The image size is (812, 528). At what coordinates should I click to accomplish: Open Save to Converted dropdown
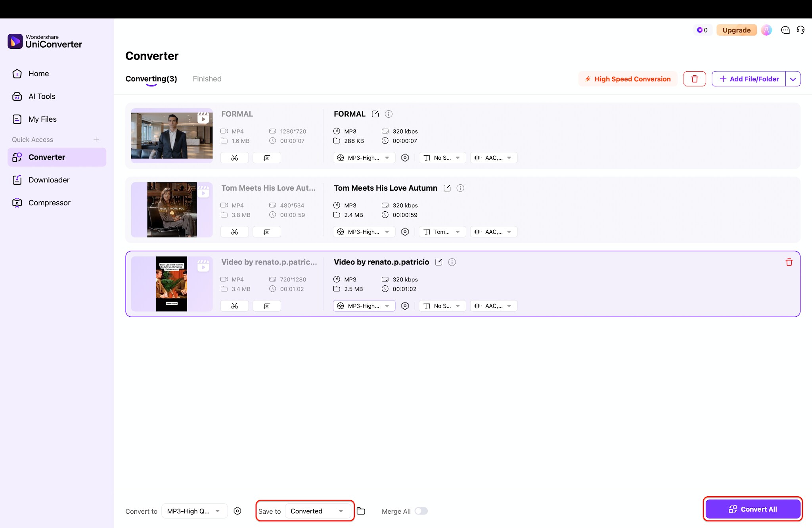click(318, 511)
